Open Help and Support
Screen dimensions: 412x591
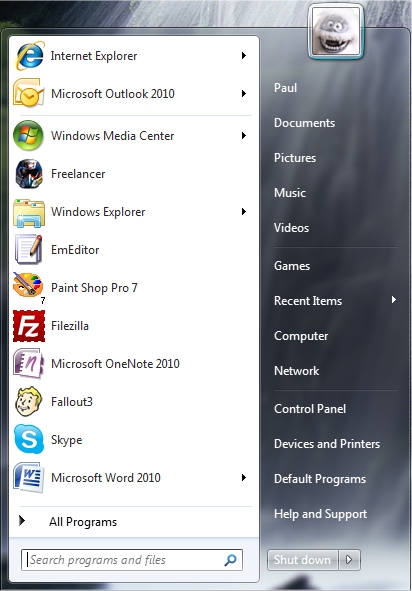point(320,514)
